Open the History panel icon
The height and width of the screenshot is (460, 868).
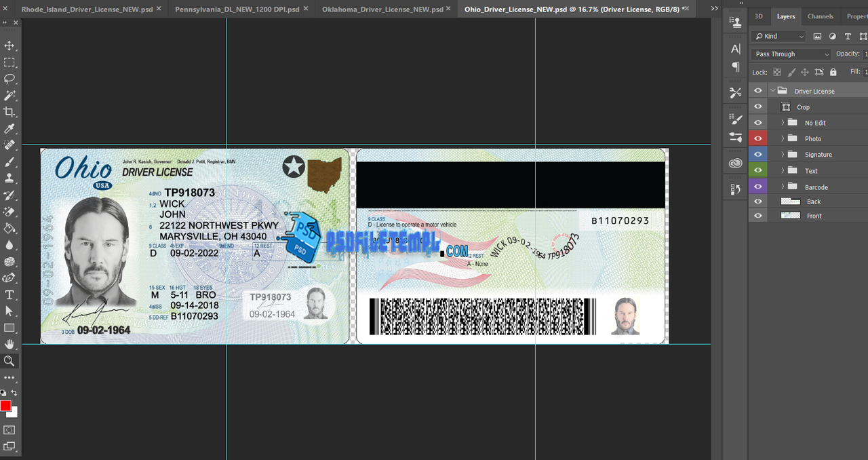click(x=736, y=189)
